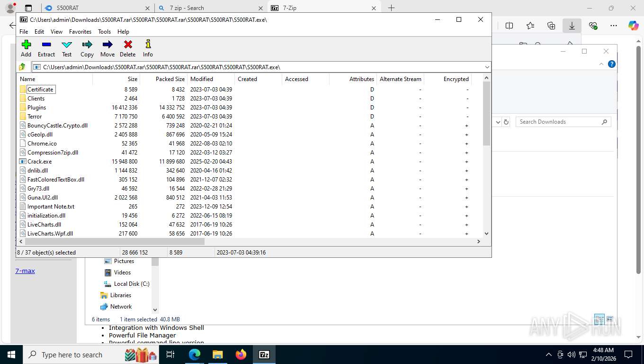
Task: Open the Tools menu
Action: point(104,32)
